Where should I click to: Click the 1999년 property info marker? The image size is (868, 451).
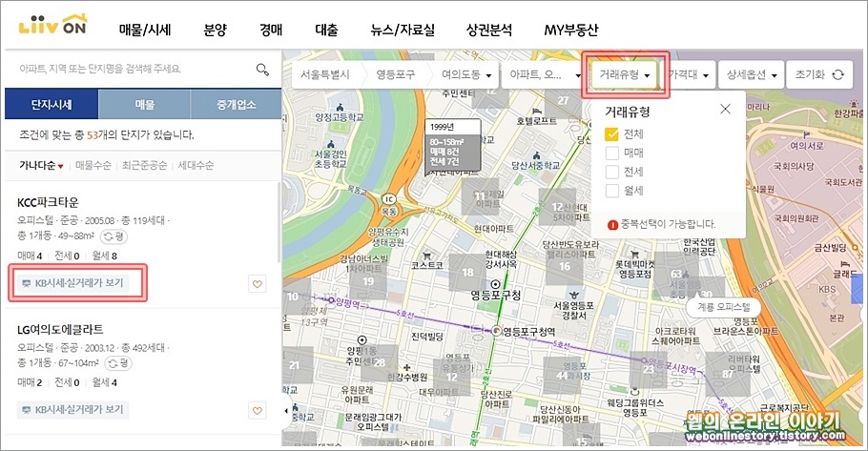tap(452, 144)
